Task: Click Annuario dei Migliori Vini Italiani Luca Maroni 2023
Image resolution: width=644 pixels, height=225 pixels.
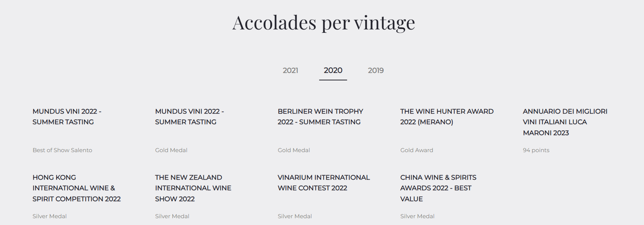Action: click(565, 122)
